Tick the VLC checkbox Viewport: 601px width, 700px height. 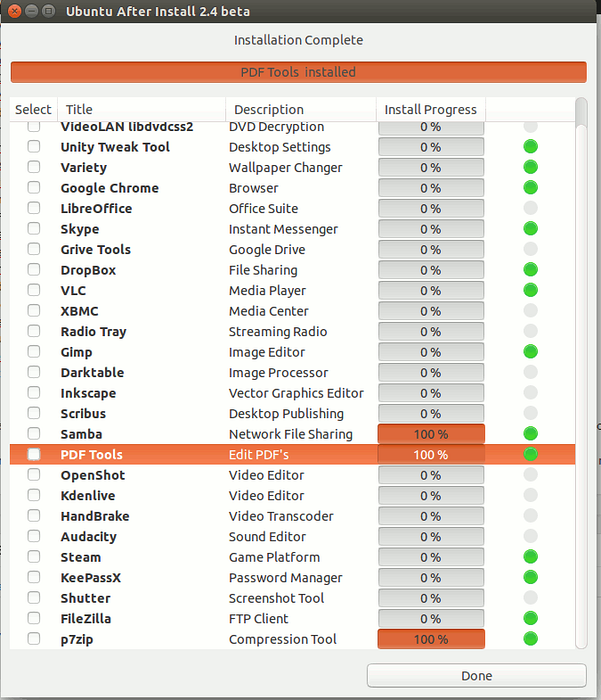pyautogui.click(x=34, y=290)
